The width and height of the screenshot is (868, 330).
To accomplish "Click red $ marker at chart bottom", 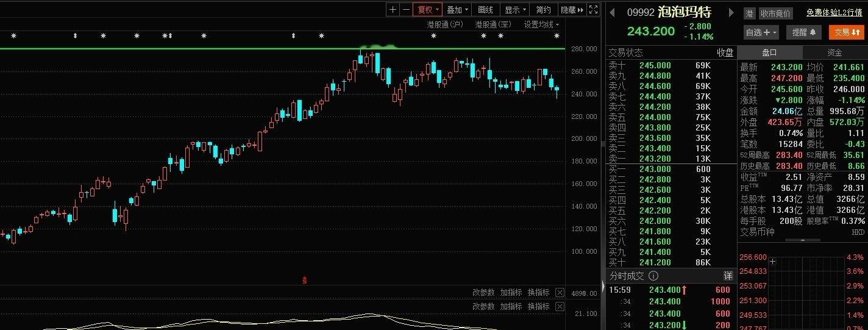I will coord(304,280).
